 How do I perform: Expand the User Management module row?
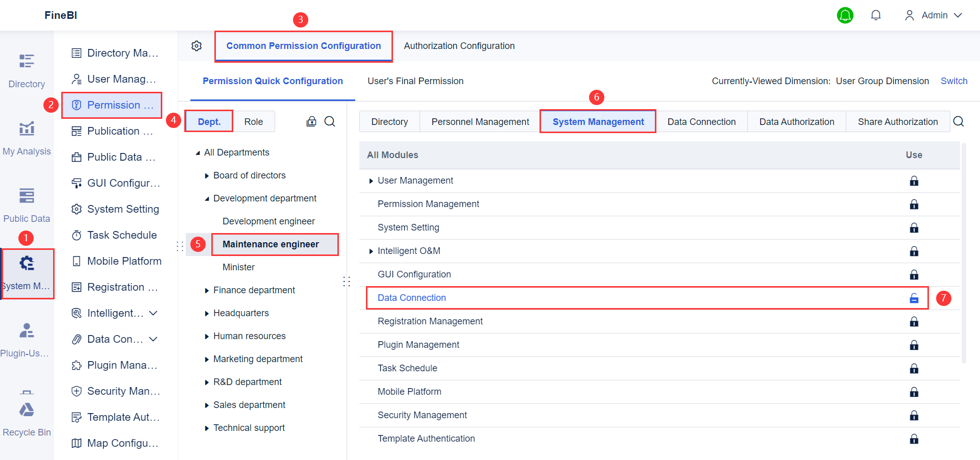pyautogui.click(x=371, y=181)
